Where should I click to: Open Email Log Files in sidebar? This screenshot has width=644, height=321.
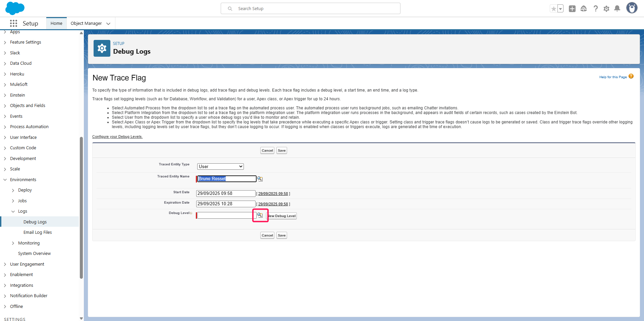click(x=38, y=232)
